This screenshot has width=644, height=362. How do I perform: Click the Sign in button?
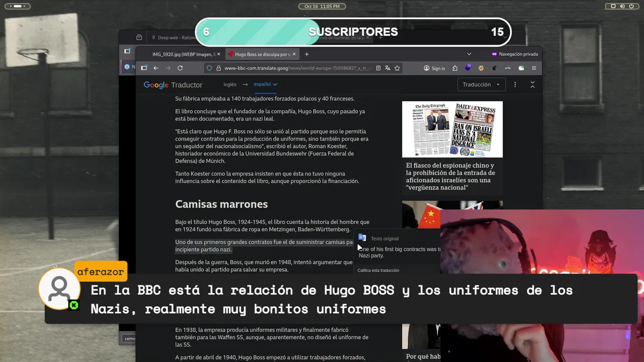pyautogui.click(x=434, y=68)
